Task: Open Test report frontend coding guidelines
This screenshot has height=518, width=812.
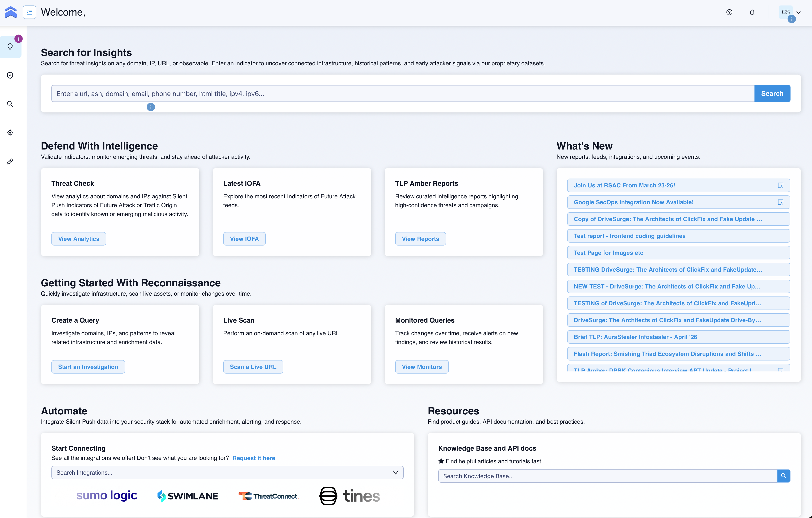Action: (678, 236)
